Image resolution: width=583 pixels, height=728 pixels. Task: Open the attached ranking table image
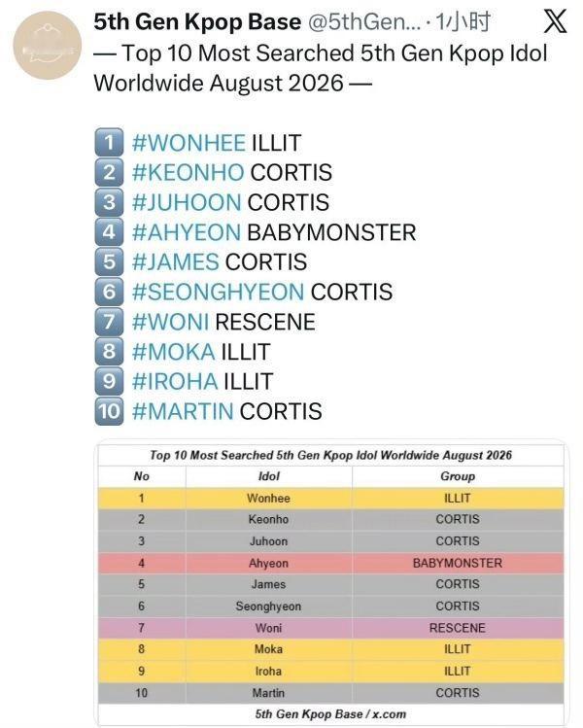[331, 583]
